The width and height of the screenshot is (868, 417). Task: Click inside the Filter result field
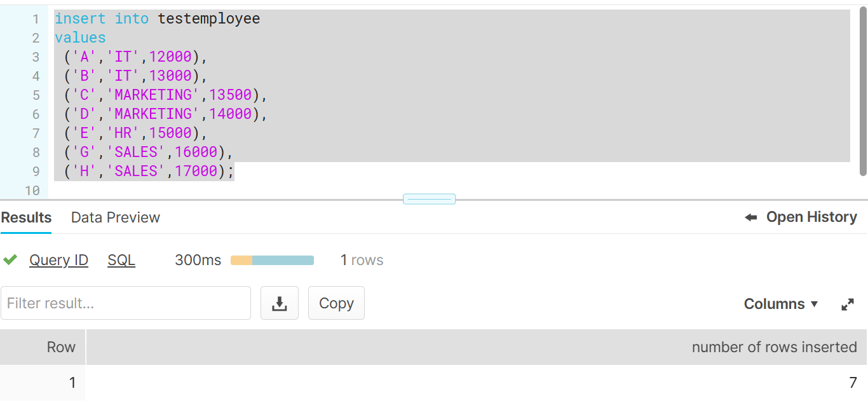(126, 303)
